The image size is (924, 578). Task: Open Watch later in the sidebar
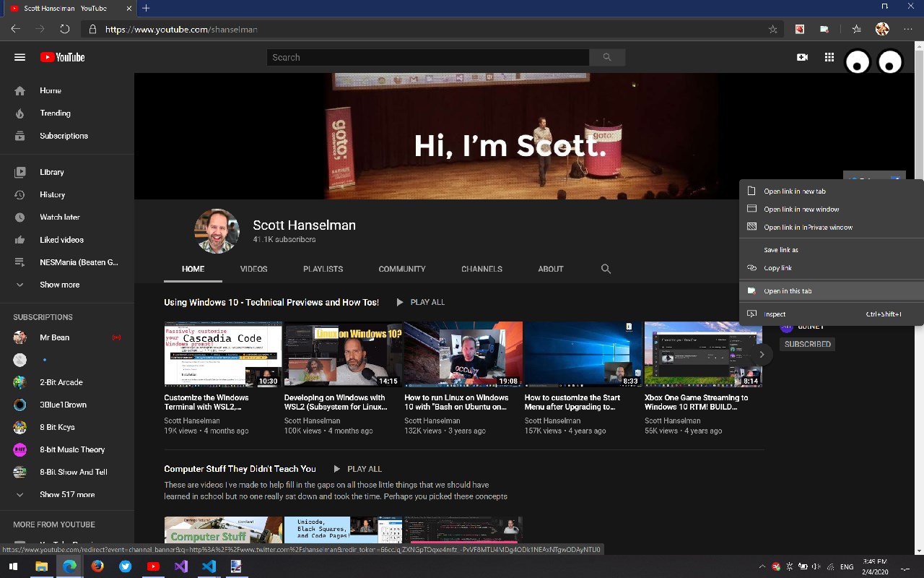tap(59, 217)
